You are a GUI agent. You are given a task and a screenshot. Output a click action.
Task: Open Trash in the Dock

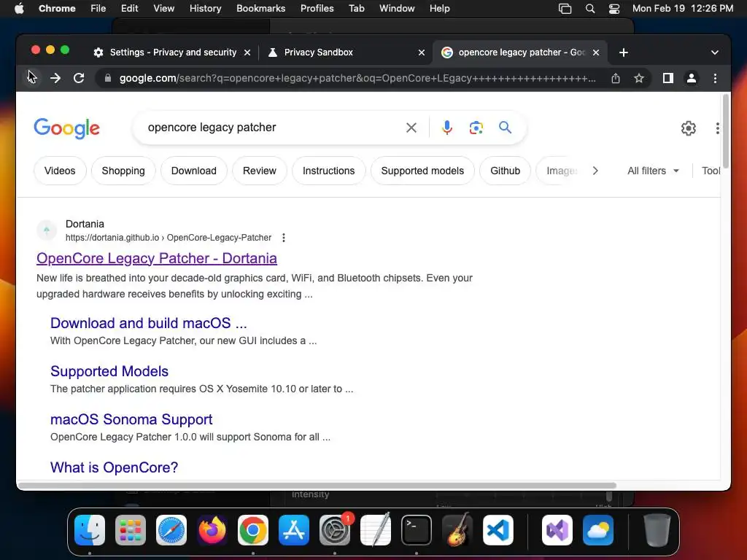click(657, 530)
